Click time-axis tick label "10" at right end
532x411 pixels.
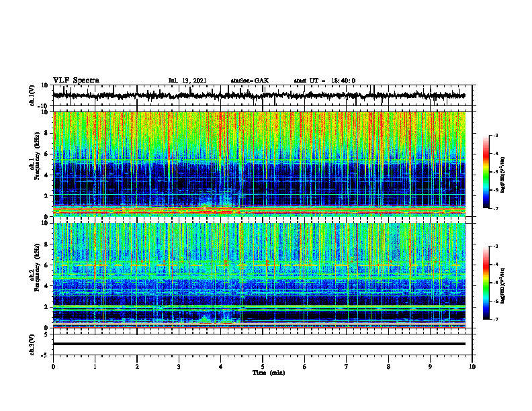click(472, 367)
